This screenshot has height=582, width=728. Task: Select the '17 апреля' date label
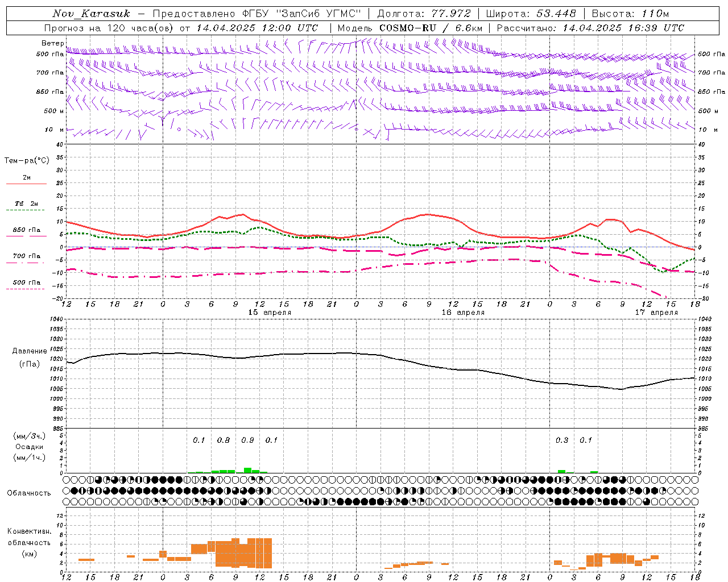[x=656, y=313]
